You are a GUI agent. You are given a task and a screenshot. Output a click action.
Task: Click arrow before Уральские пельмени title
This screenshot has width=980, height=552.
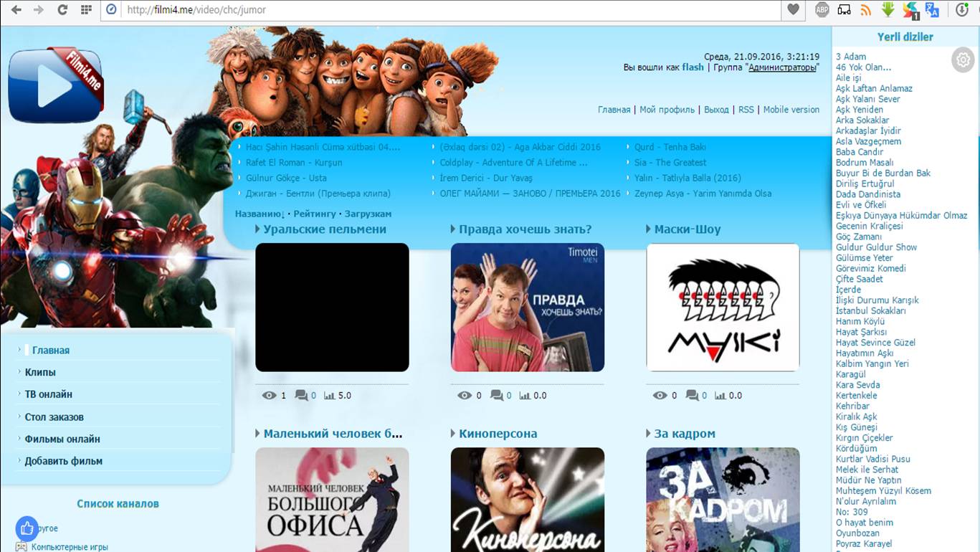(x=257, y=229)
